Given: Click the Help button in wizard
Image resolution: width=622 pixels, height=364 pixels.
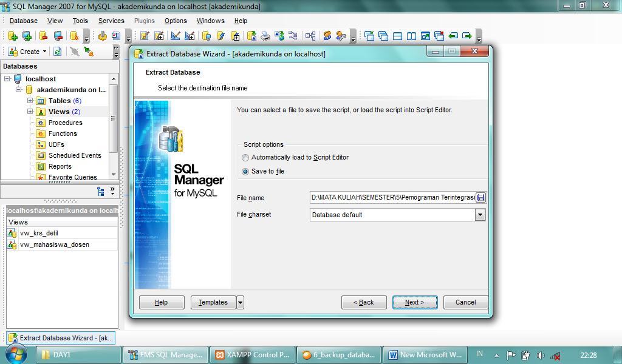Looking at the screenshot, I should [x=162, y=302].
